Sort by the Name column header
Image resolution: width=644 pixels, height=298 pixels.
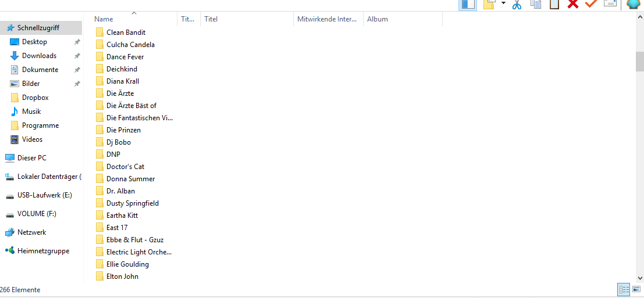click(104, 19)
